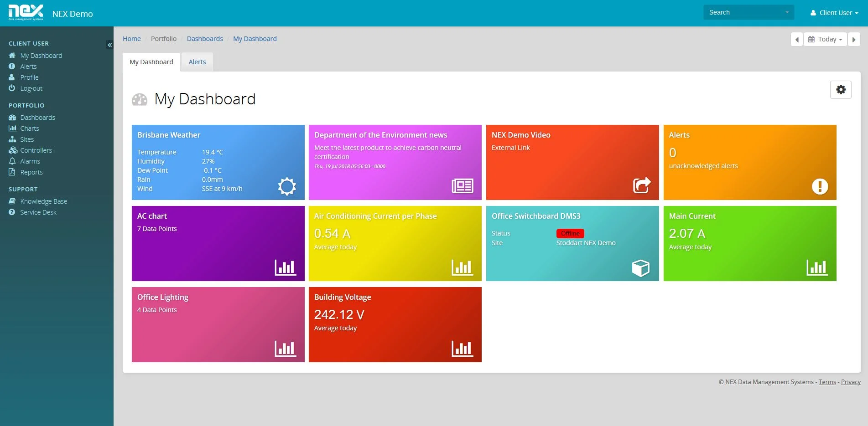Click the NEX Demo header title
This screenshot has height=426, width=868.
[x=73, y=14]
